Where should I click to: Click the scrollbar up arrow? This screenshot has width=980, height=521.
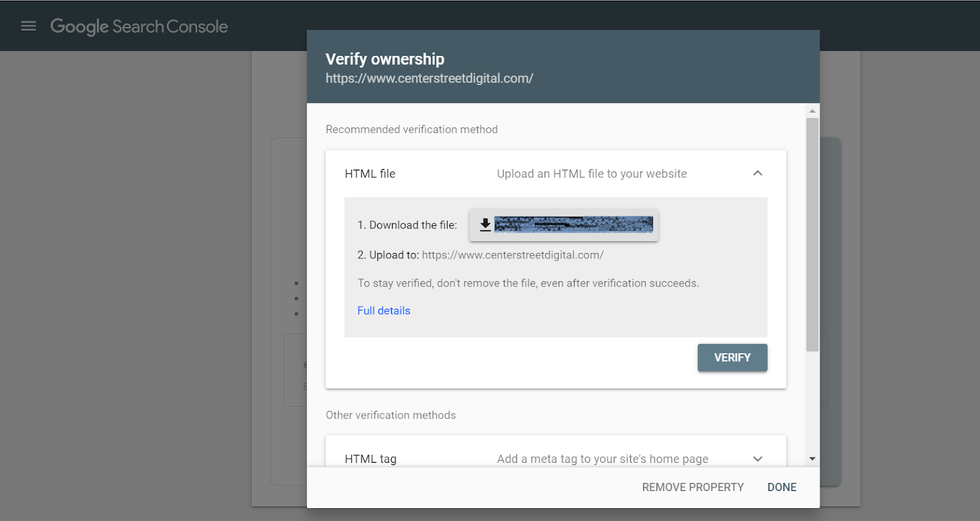[812, 111]
